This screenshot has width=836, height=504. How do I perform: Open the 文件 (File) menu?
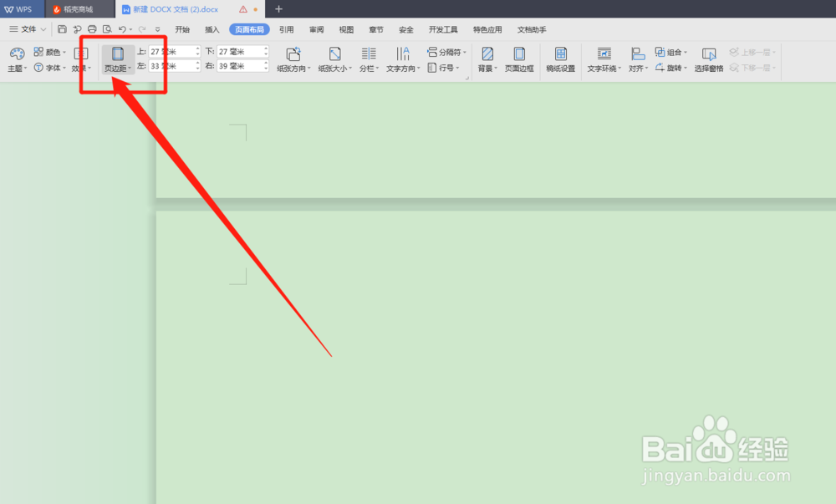pos(28,29)
